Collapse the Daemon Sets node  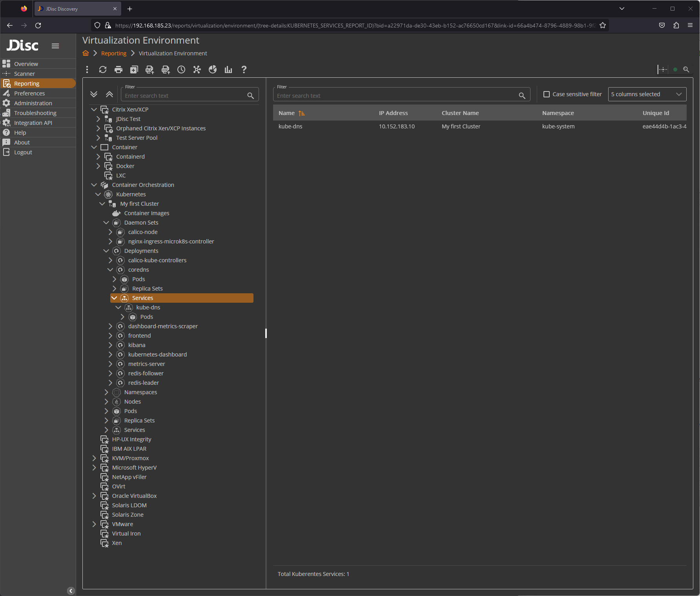tap(106, 223)
